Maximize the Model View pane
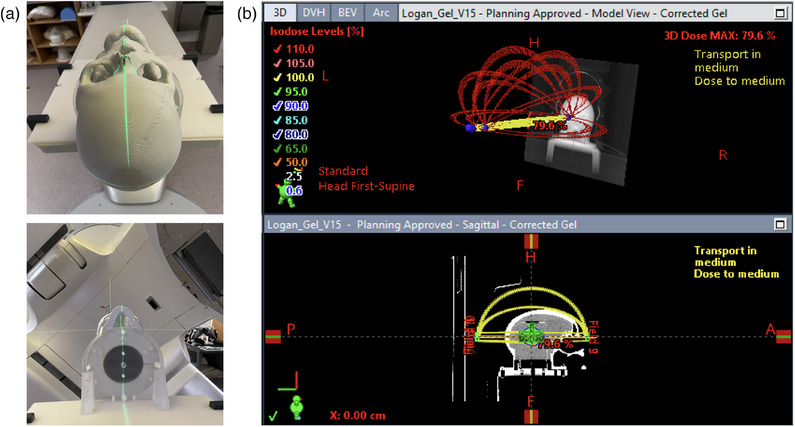 click(780, 14)
